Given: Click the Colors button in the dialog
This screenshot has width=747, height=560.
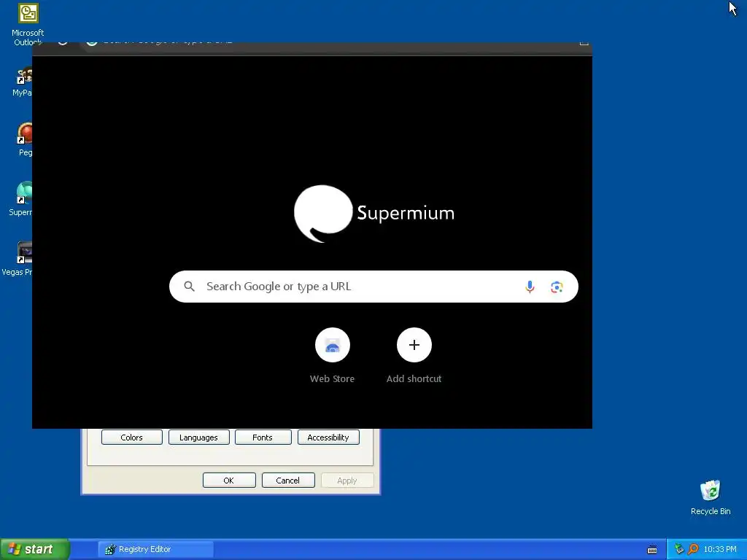Looking at the screenshot, I should tap(131, 437).
